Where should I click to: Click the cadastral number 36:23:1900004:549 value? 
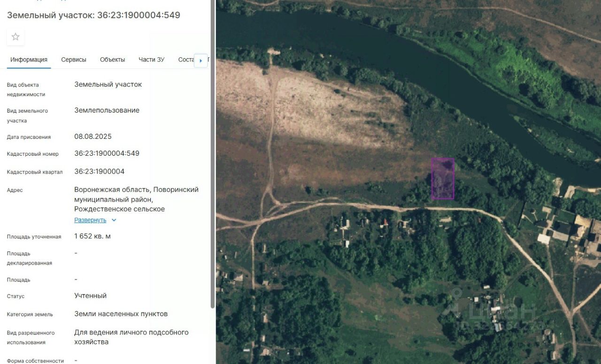tap(107, 153)
